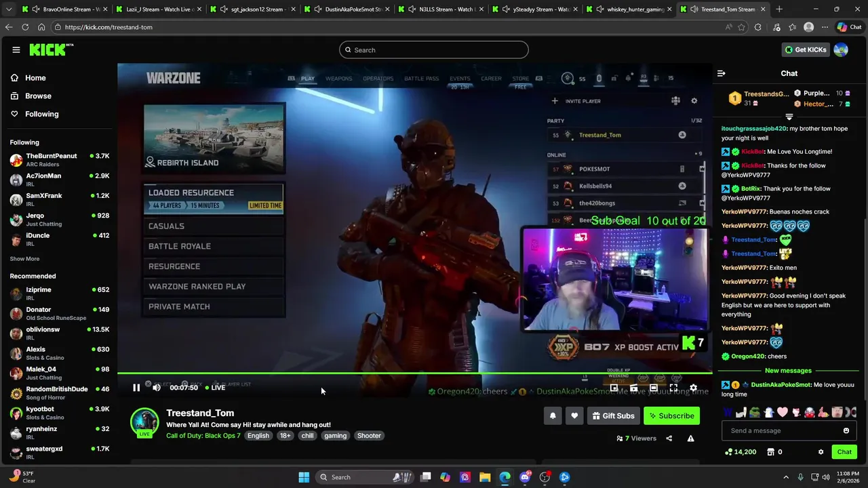Image resolution: width=868 pixels, height=488 pixels.
Task: Open user profile avatar at top right
Action: pyautogui.click(x=841, y=49)
